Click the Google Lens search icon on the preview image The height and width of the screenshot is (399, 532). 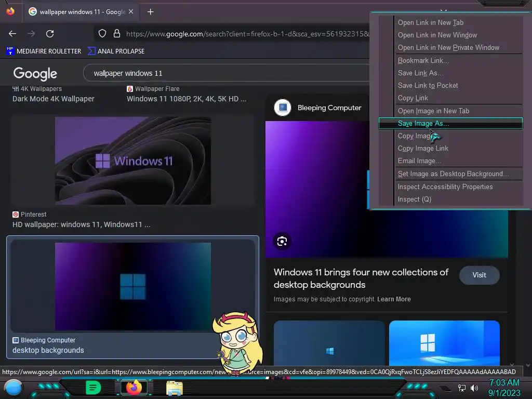[x=282, y=241]
